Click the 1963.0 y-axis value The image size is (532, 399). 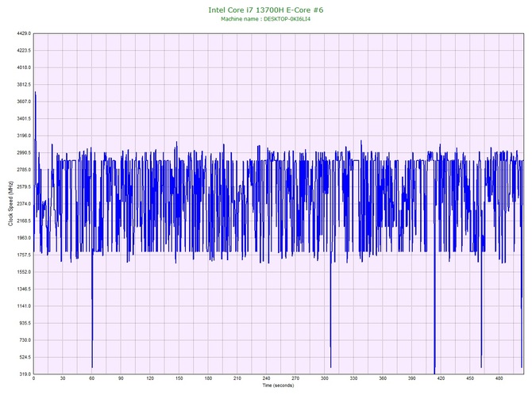point(23,238)
